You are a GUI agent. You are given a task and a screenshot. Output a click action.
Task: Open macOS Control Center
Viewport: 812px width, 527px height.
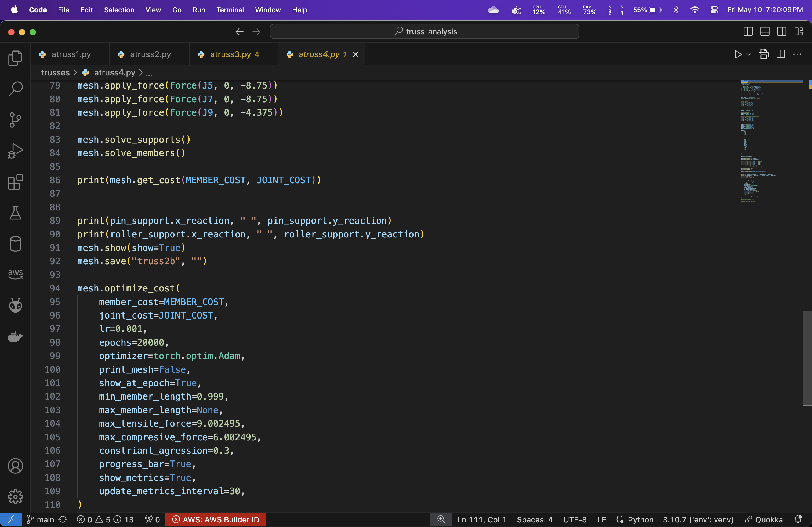714,10
